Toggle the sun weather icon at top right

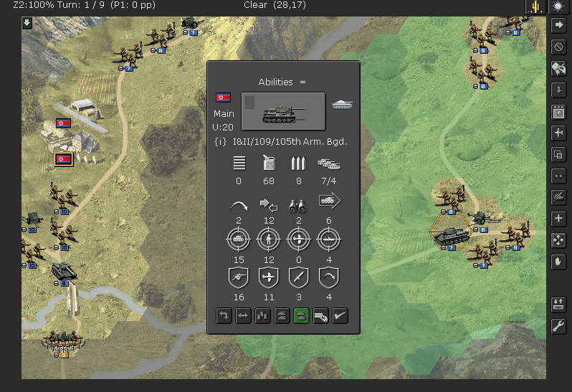click(558, 6)
